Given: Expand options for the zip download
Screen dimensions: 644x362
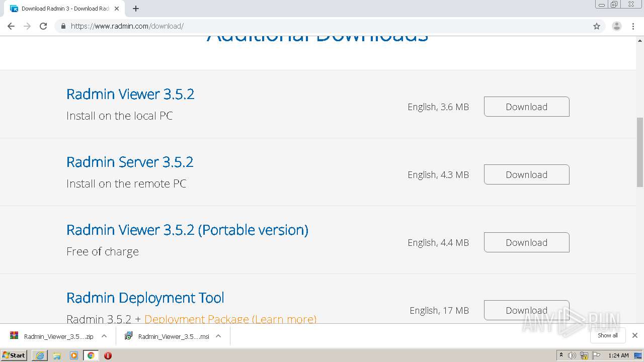Looking at the screenshot, I should coord(104,336).
